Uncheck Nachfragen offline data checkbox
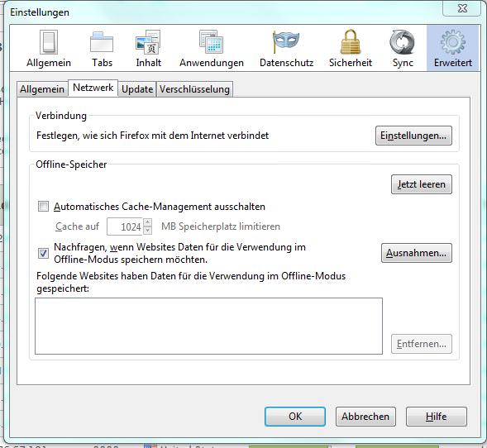487x448 pixels. click(43, 253)
